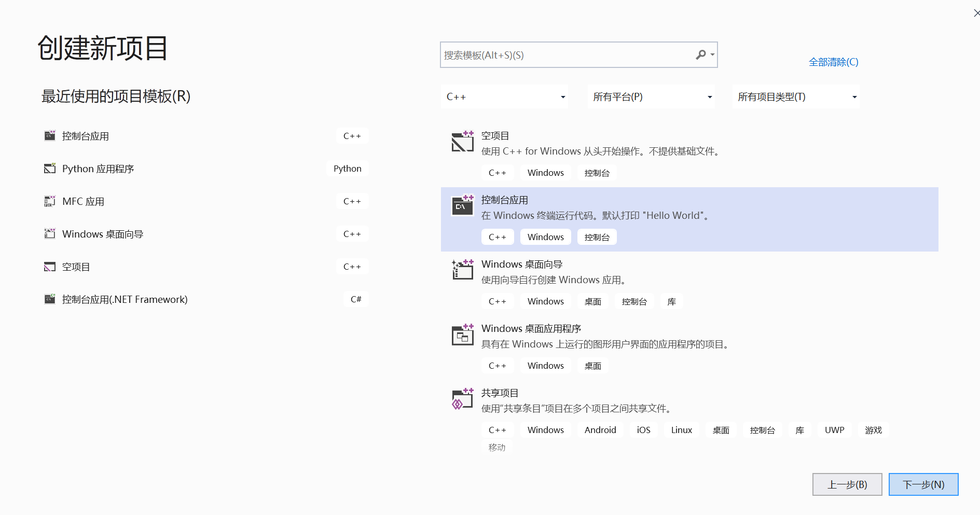Select the Python 应用程序 template icon
This screenshot has width=980, height=515.
[50, 168]
